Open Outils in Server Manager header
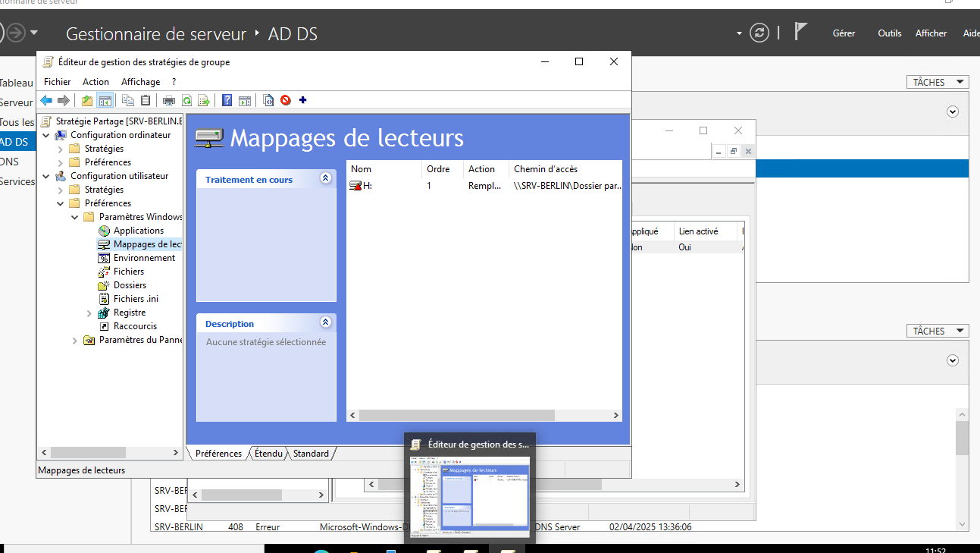980x553 pixels. pyautogui.click(x=889, y=33)
